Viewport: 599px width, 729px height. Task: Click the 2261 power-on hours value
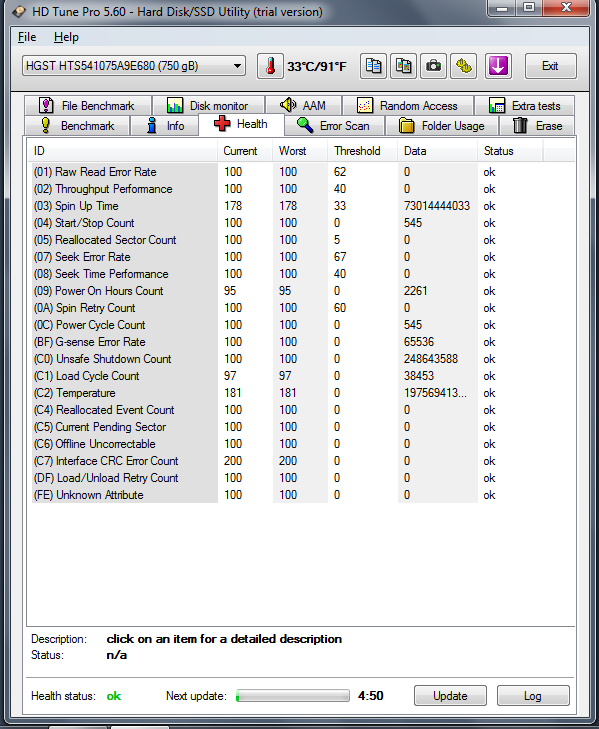tap(415, 291)
